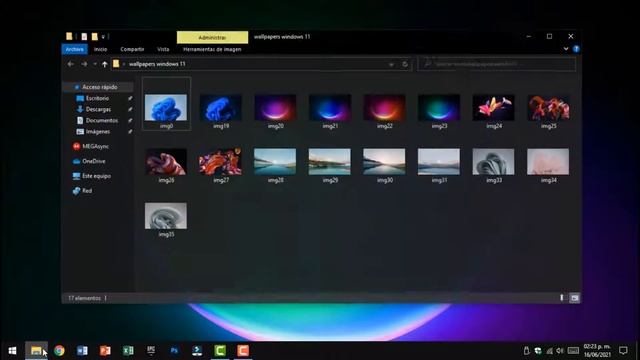Expand the address bar history dropdown
The height and width of the screenshot is (360, 640).
[x=391, y=64]
